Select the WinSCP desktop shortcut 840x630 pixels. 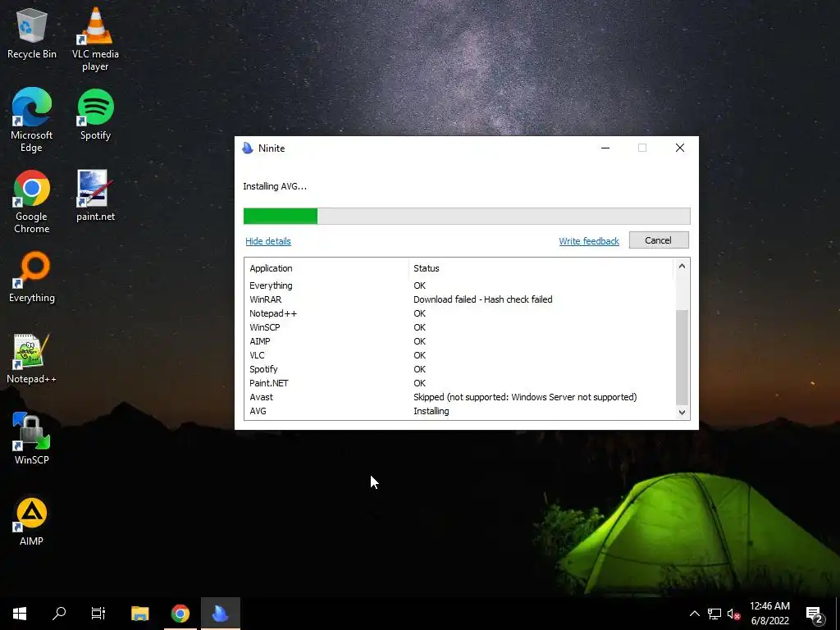coord(32,439)
